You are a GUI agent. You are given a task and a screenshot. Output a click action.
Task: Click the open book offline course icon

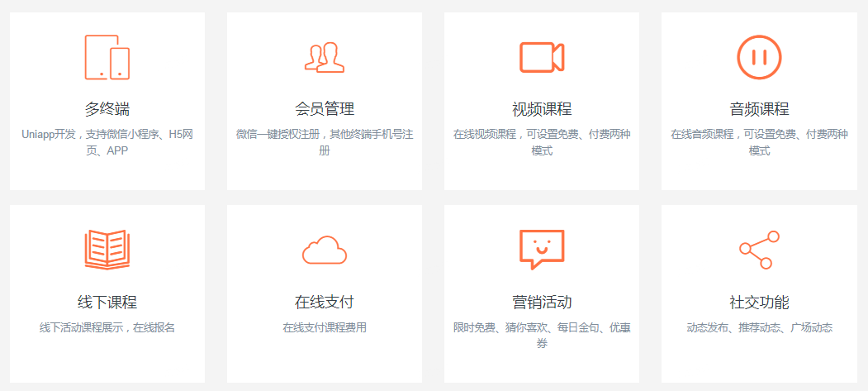pos(107,250)
